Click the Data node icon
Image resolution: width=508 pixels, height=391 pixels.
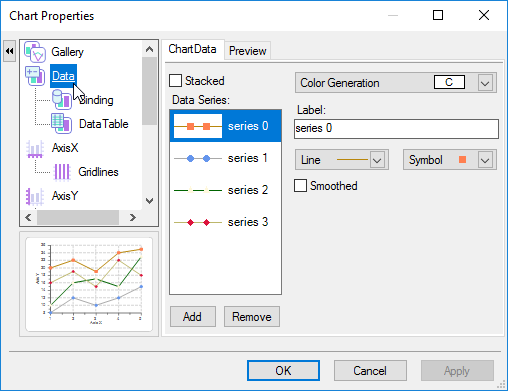coord(35,76)
